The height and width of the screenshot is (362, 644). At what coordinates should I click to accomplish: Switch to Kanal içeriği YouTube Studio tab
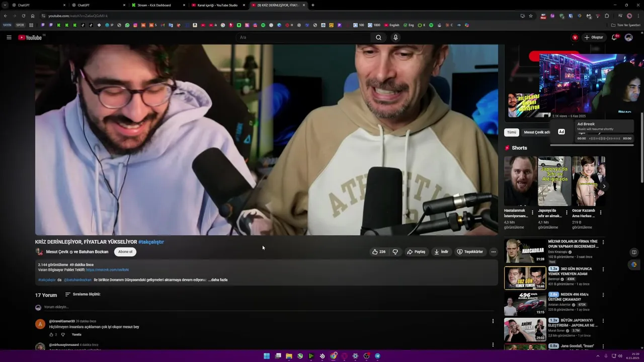tap(217, 5)
